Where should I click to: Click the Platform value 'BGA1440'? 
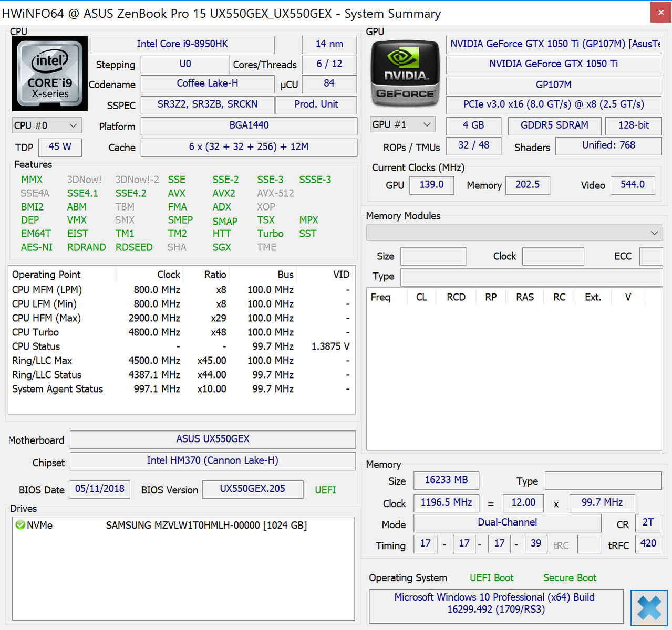pyautogui.click(x=249, y=125)
